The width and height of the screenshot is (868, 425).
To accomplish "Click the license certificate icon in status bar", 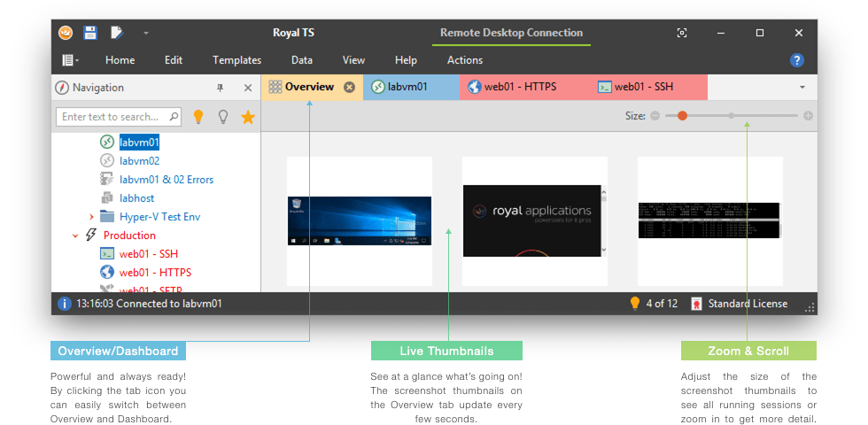I will tap(696, 304).
